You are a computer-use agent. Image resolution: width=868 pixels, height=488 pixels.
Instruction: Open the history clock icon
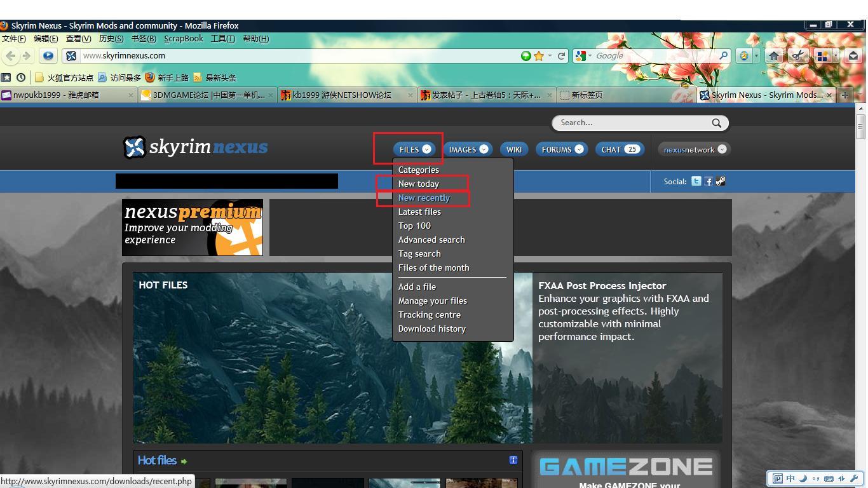(21, 78)
